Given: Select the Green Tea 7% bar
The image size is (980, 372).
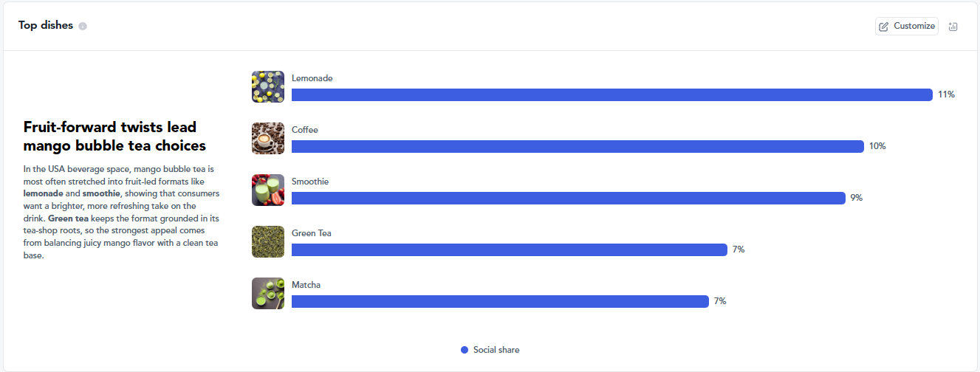Looking at the screenshot, I should [510, 249].
